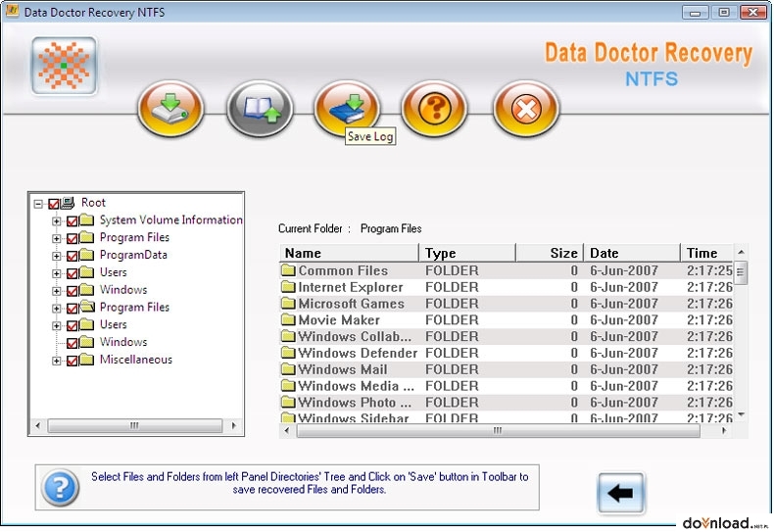Uncheck checkbox beside the open-folder Program Files
Screen dimensions: 774x532
[73, 308]
